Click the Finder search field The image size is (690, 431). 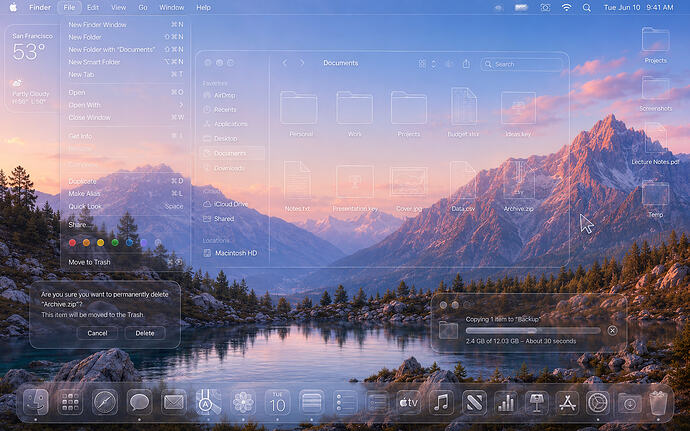tap(522, 64)
